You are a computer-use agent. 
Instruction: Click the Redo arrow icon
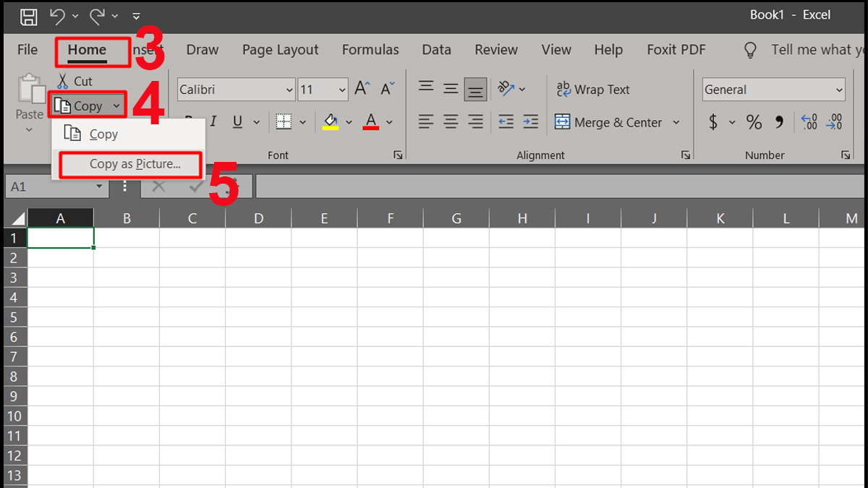tap(98, 16)
